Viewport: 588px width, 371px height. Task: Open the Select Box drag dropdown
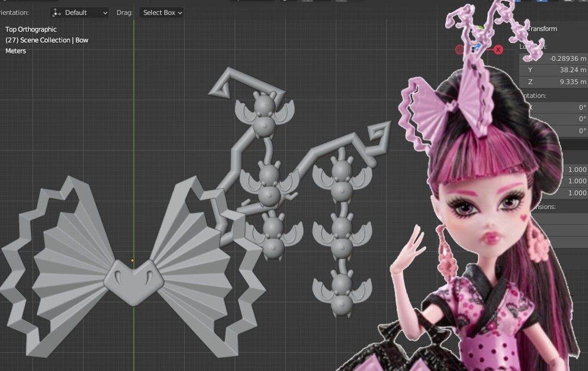[161, 13]
